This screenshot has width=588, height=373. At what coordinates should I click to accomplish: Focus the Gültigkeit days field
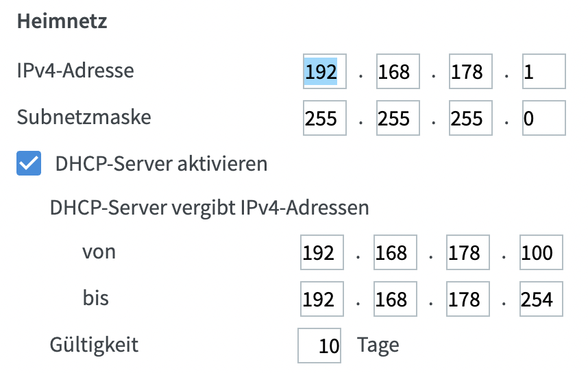(319, 346)
